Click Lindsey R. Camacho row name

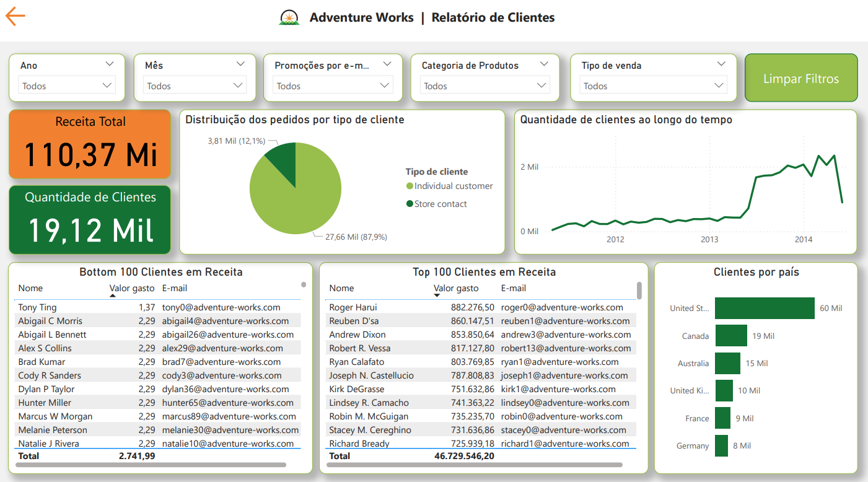pyautogui.click(x=369, y=403)
